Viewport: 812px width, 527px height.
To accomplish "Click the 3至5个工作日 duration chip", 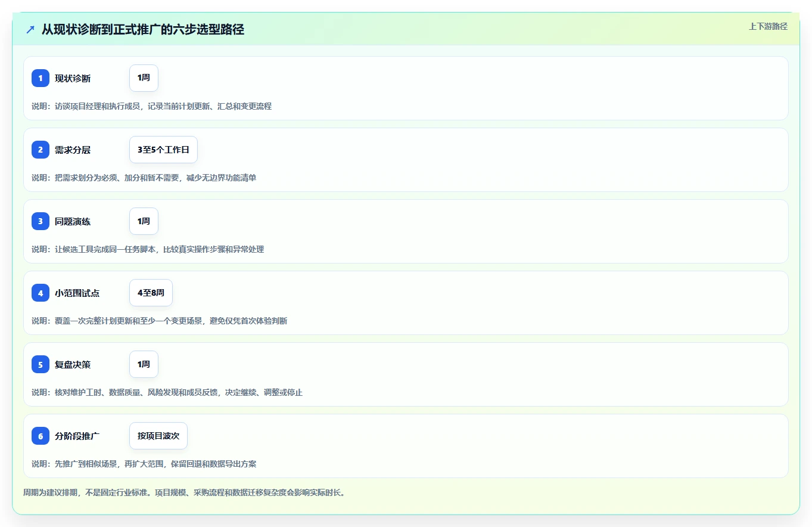I will (163, 150).
